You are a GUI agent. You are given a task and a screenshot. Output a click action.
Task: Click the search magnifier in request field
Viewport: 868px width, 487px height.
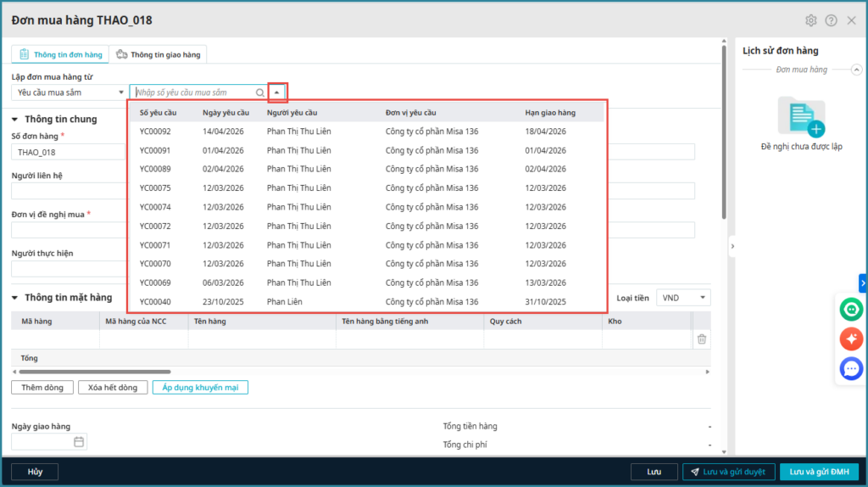259,92
